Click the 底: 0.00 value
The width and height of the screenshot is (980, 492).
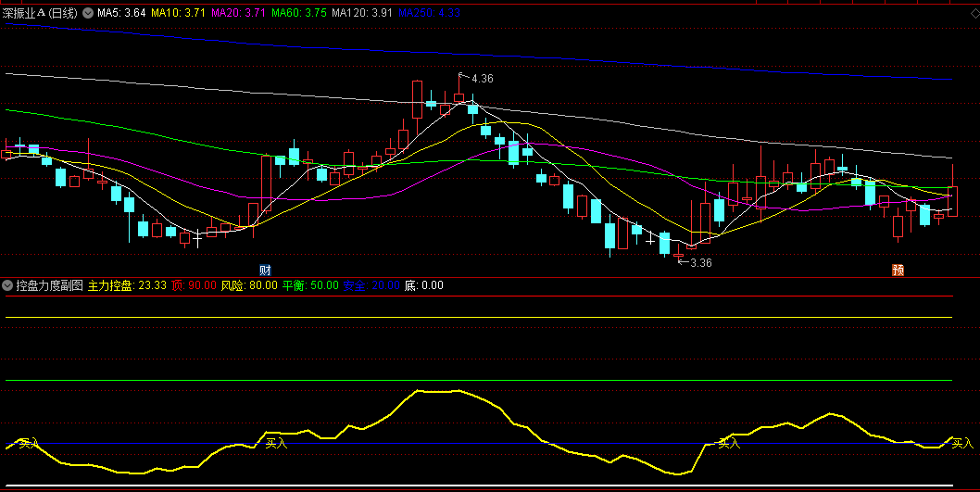pos(423,285)
